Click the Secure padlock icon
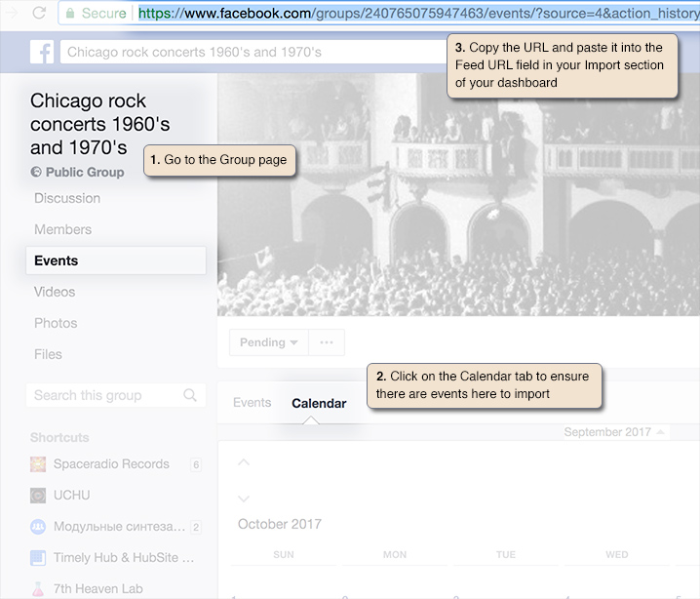 point(70,14)
